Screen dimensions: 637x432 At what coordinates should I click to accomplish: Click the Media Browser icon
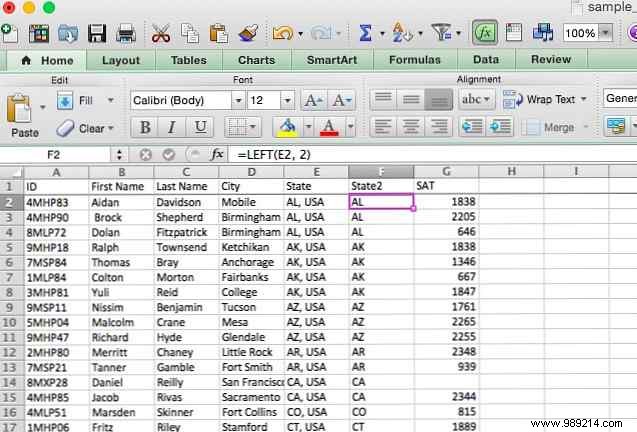543,33
